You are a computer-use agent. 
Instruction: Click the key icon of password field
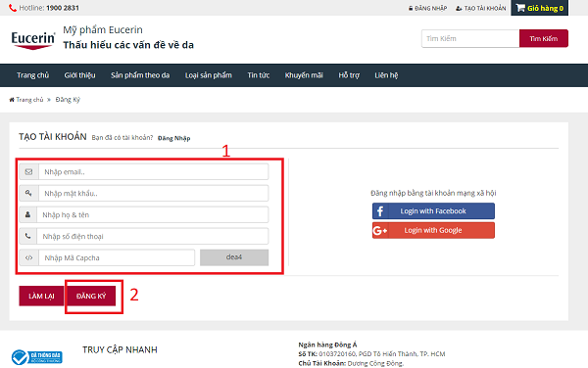28,193
